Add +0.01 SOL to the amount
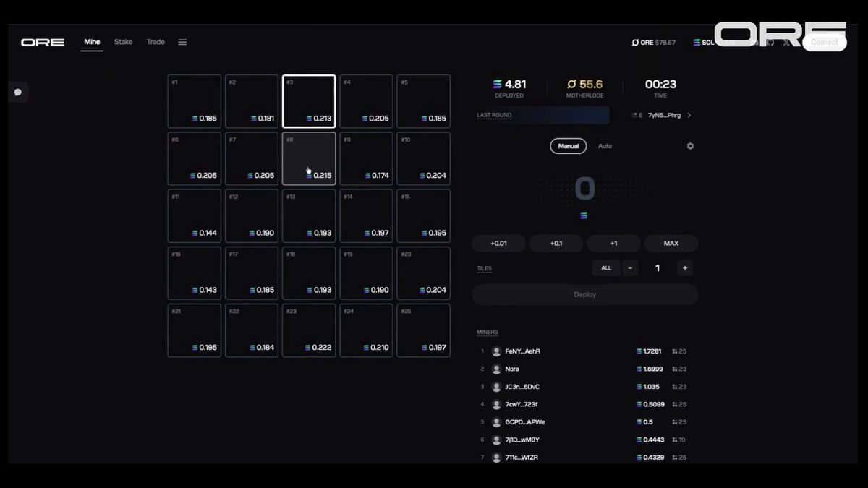The image size is (868, 488). coord(498,243)
